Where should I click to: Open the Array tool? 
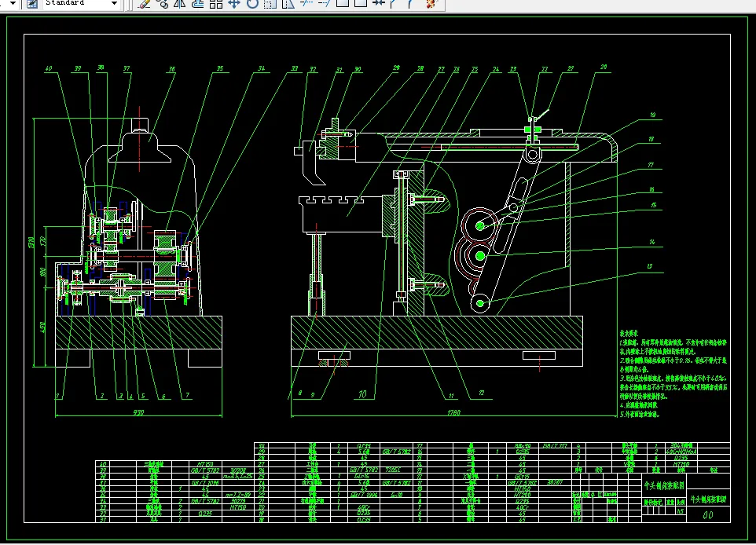pos(216,4)
